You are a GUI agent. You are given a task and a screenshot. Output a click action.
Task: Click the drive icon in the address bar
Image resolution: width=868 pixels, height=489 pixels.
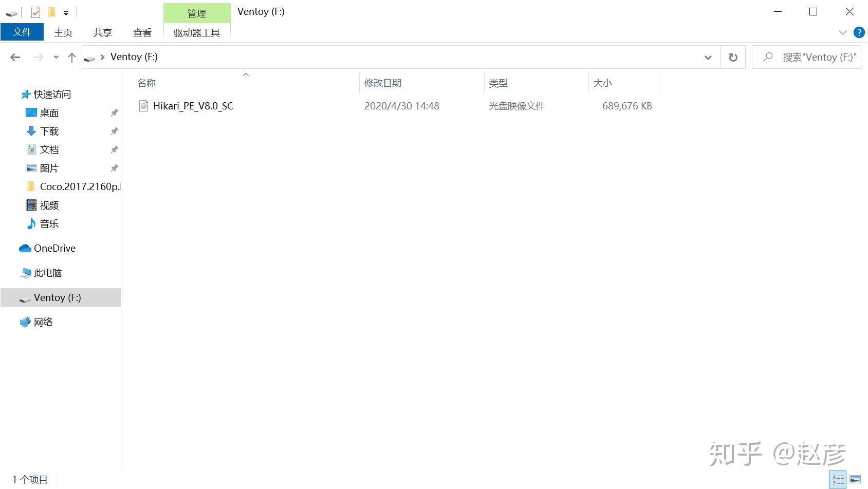(x=89, y=58)
